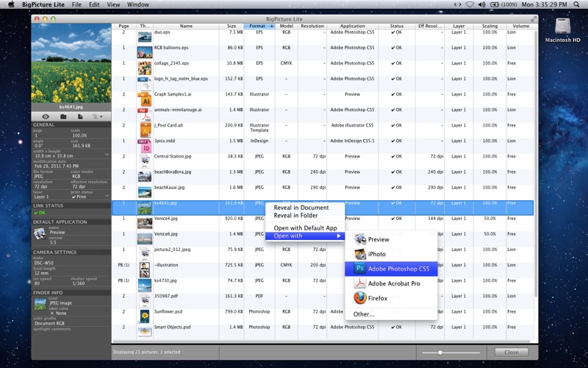Click the Smart Objects.psd thumbnail
Viewport: 588px width, 368px height.
(145, 332)
